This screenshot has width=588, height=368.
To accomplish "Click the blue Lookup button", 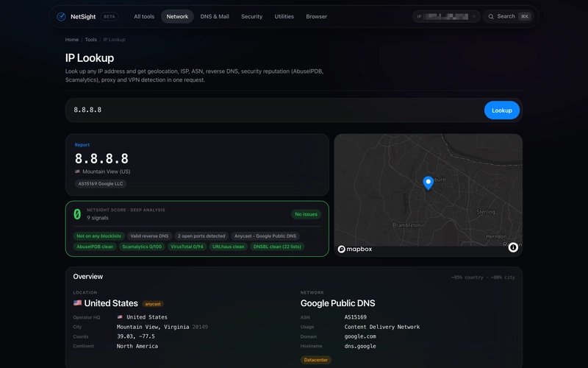I will click(x=502, y=110).
